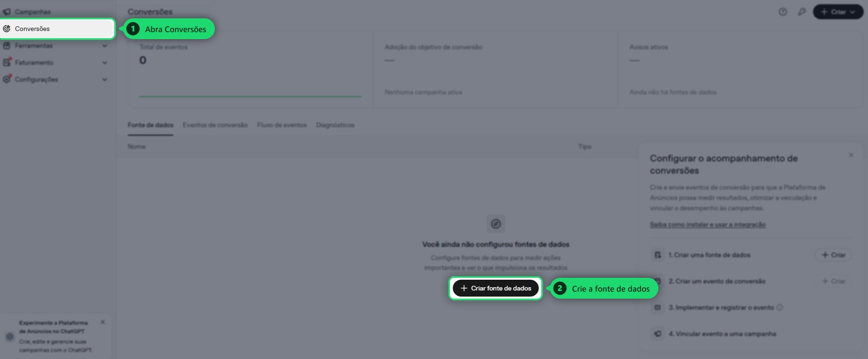Click the Total de eventos label

[163, 47]
